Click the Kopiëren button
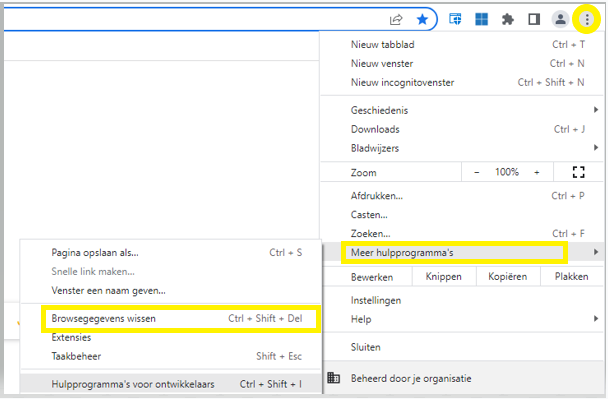Viewport: 608px width, 399px height. [x=508, y=277]
